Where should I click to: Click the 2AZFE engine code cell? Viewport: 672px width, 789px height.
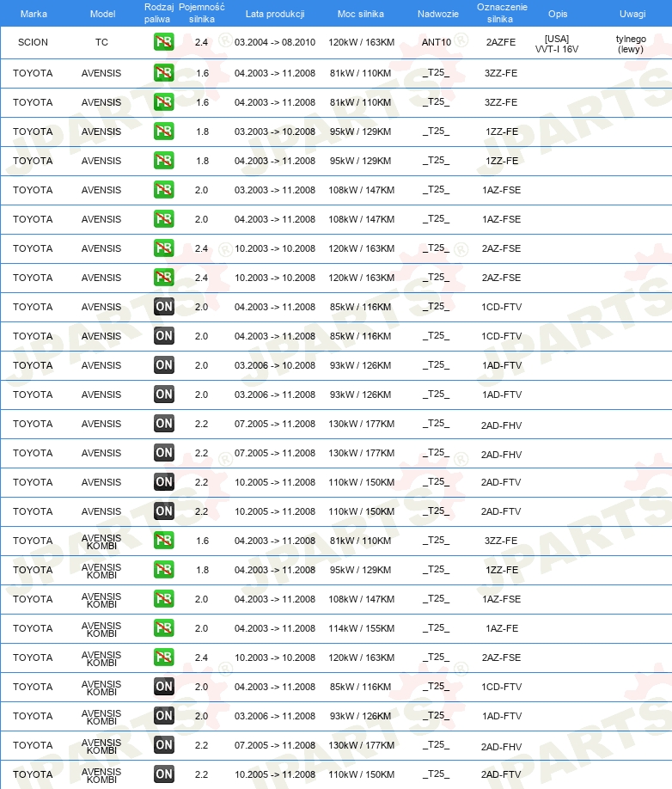(500, 42)
